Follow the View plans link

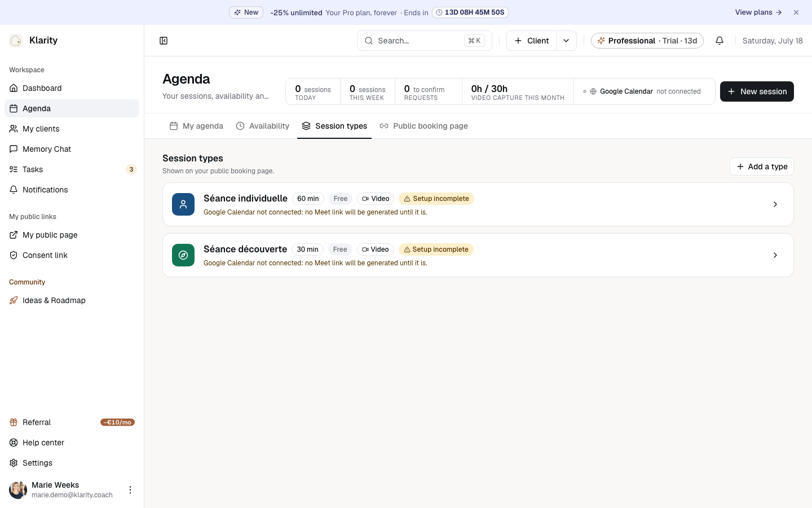(x=758, y=12)
